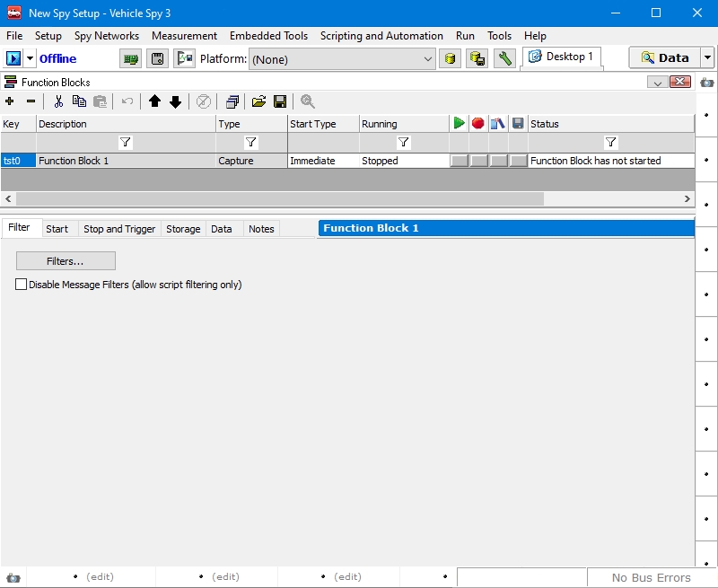
Task: Click the open folder icon
Action: pos(258,101)
